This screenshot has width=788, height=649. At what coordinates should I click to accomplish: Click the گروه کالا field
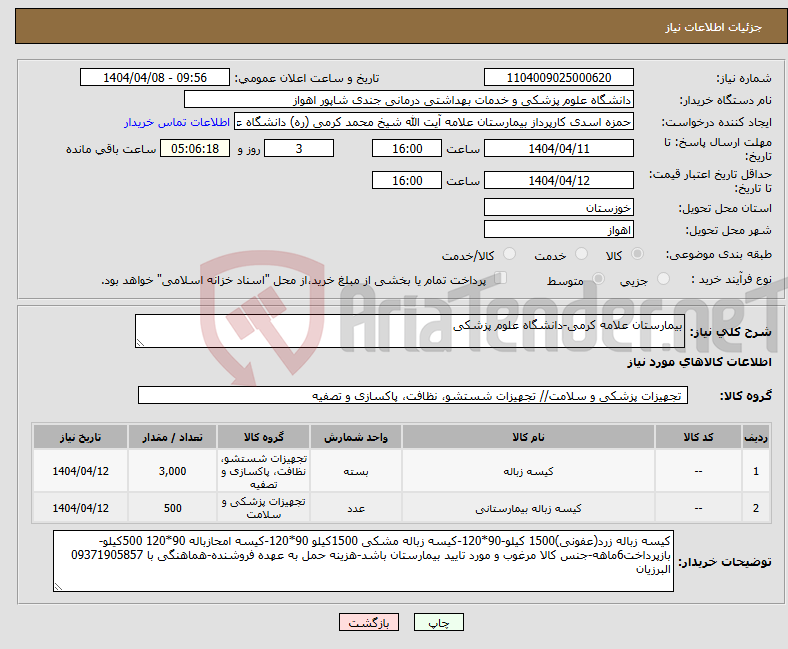(x=413, y=395)
